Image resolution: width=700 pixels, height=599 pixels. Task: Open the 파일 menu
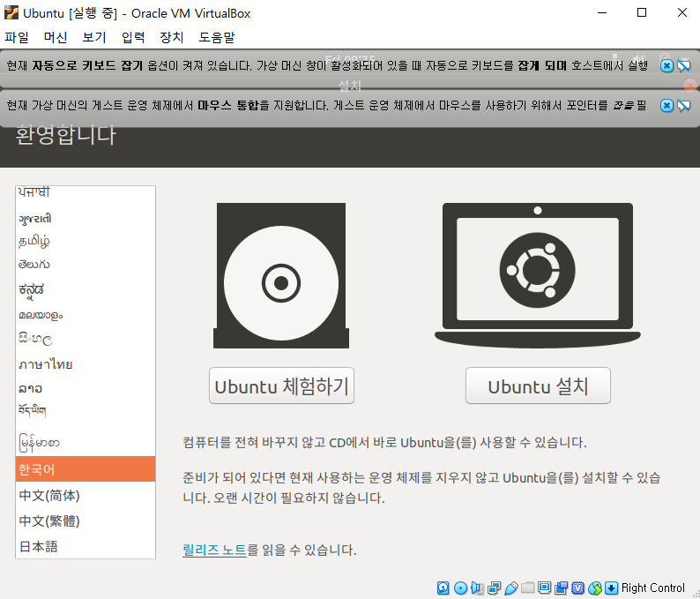(x=17, y=37)
